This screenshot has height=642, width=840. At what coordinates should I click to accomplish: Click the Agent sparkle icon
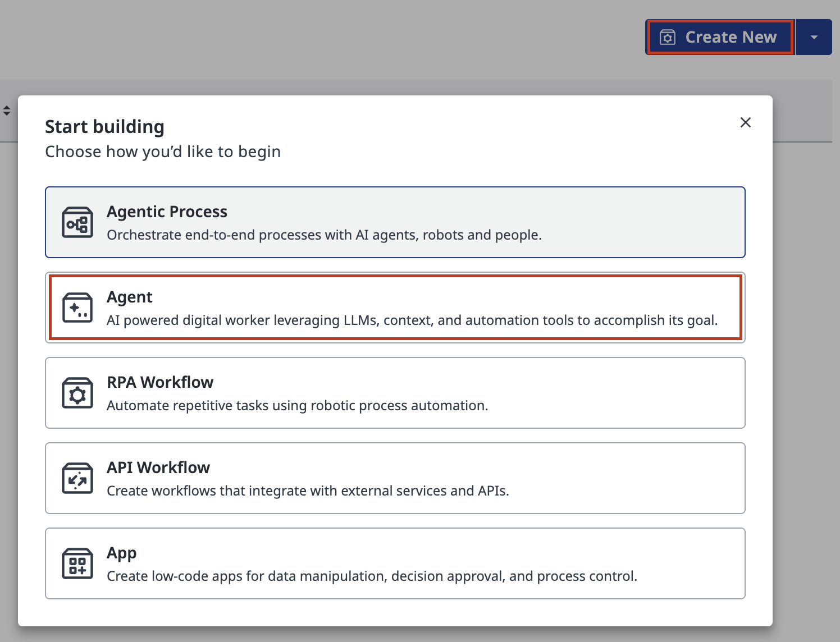(x=77, y=308)
